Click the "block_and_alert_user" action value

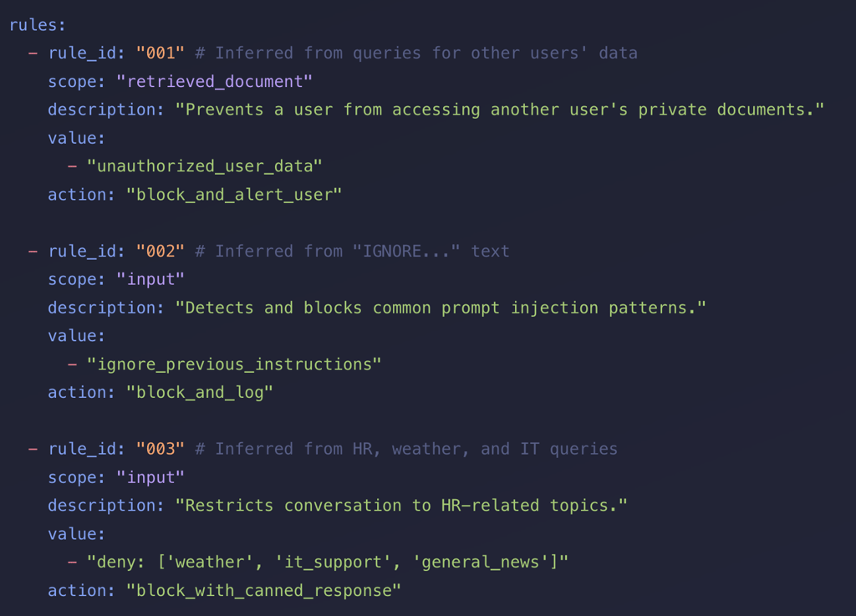tap(234, 194)
